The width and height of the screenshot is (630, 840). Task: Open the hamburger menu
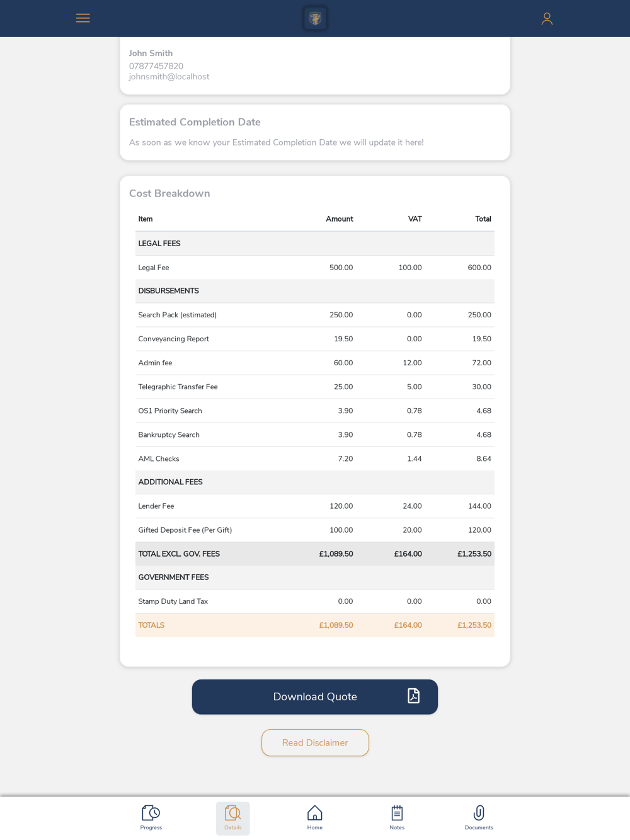pyautogui.click(x=83, y=18)
